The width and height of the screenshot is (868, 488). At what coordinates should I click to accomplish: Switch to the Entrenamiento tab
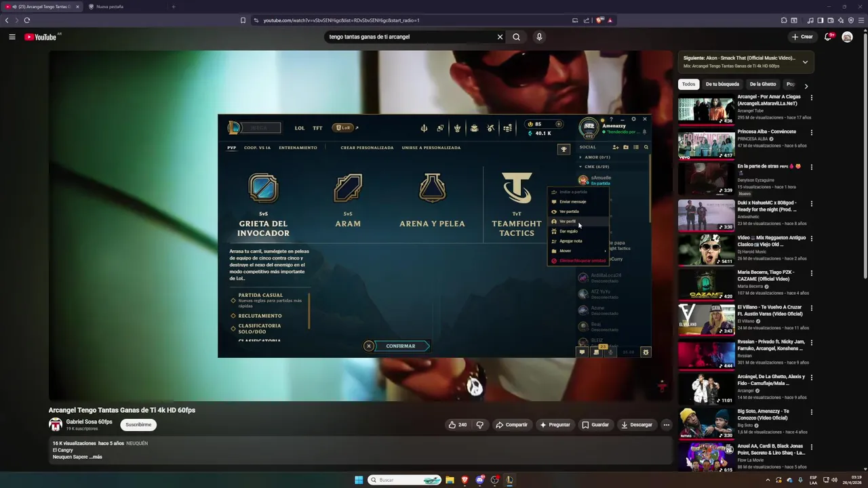298,148
